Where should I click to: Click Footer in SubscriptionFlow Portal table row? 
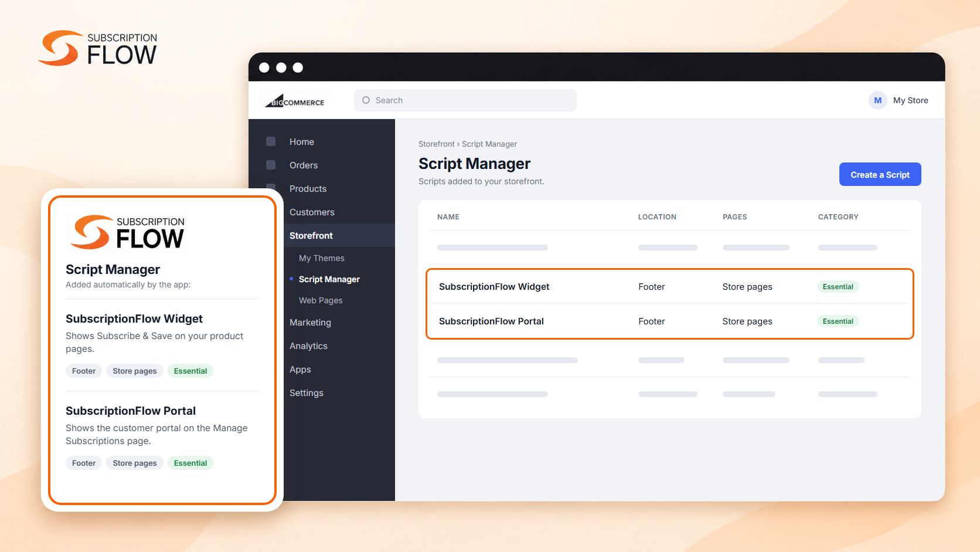click(651, 321)
